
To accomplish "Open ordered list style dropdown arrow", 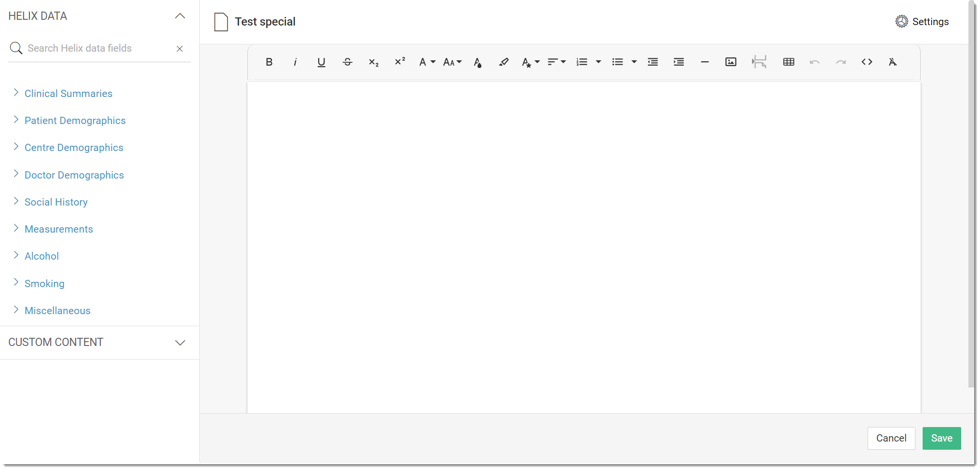I will pos(599,62).
